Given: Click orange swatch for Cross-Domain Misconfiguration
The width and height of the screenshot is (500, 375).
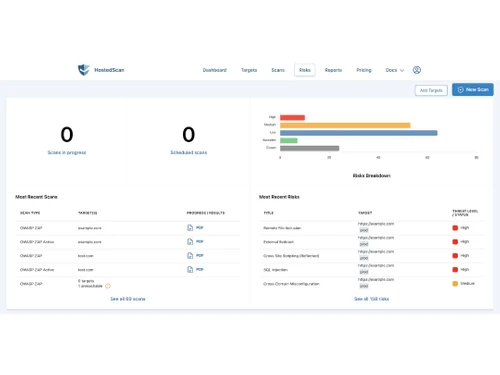Looking at the screenshot, I should [455, 284].
